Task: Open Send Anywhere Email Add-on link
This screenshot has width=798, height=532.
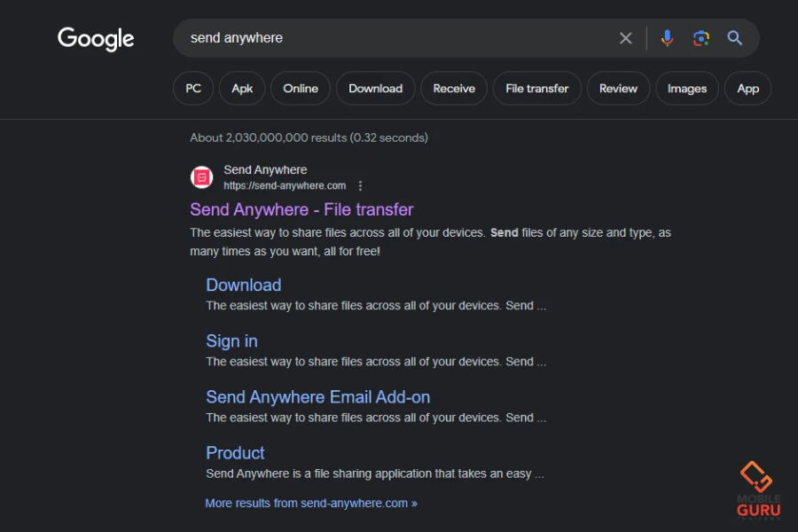Action: (317, 397)
